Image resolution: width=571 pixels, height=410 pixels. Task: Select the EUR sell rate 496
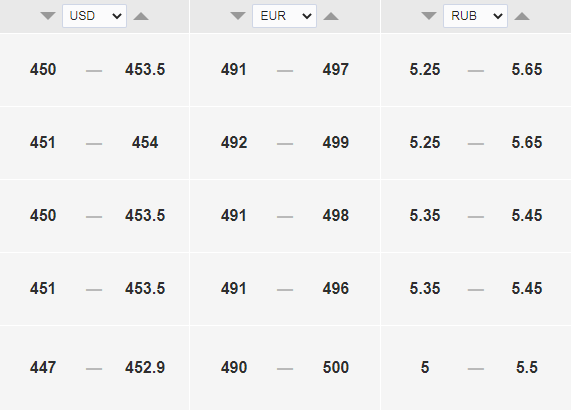point(336,288)
